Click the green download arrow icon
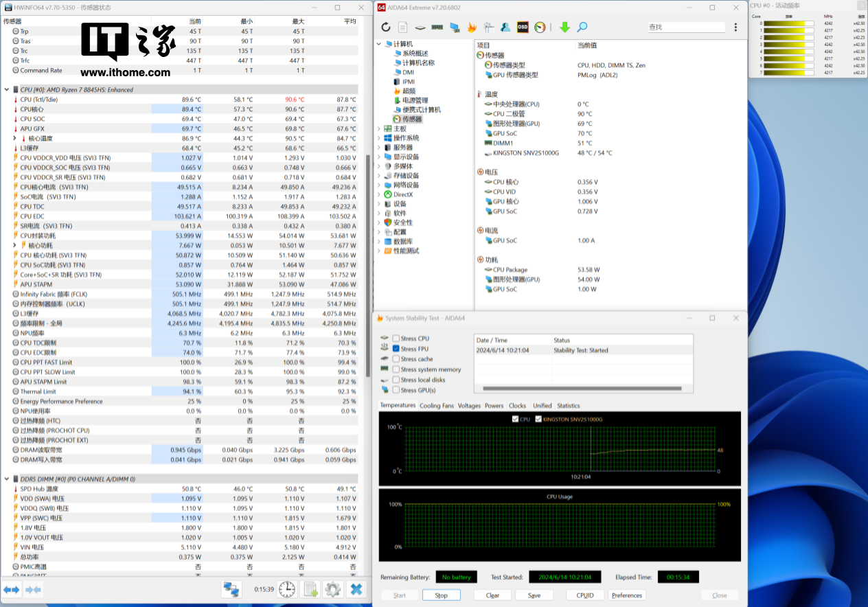 tap(564, 27)
